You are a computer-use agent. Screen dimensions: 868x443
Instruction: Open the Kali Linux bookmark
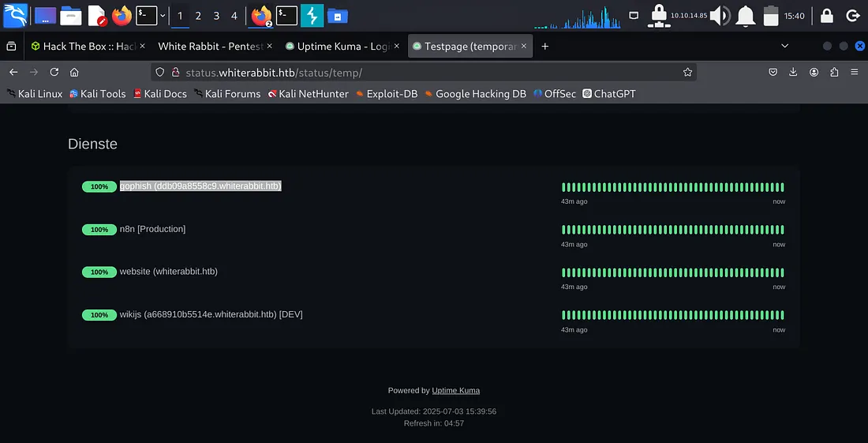[35, 94]
